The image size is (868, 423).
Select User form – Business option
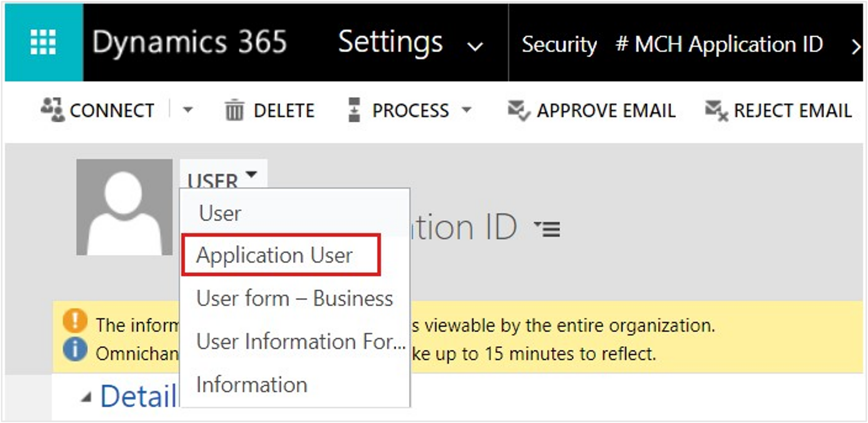tap(294, 298)
